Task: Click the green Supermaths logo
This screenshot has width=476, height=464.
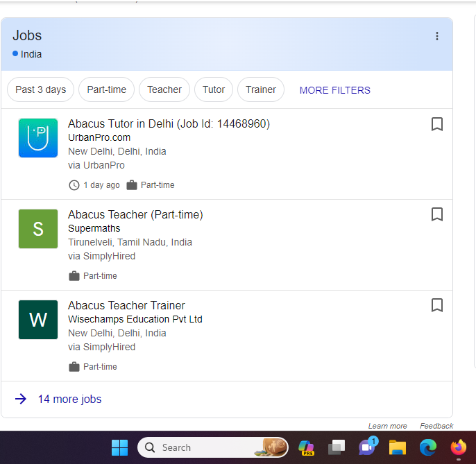Action: coord(38,229)
